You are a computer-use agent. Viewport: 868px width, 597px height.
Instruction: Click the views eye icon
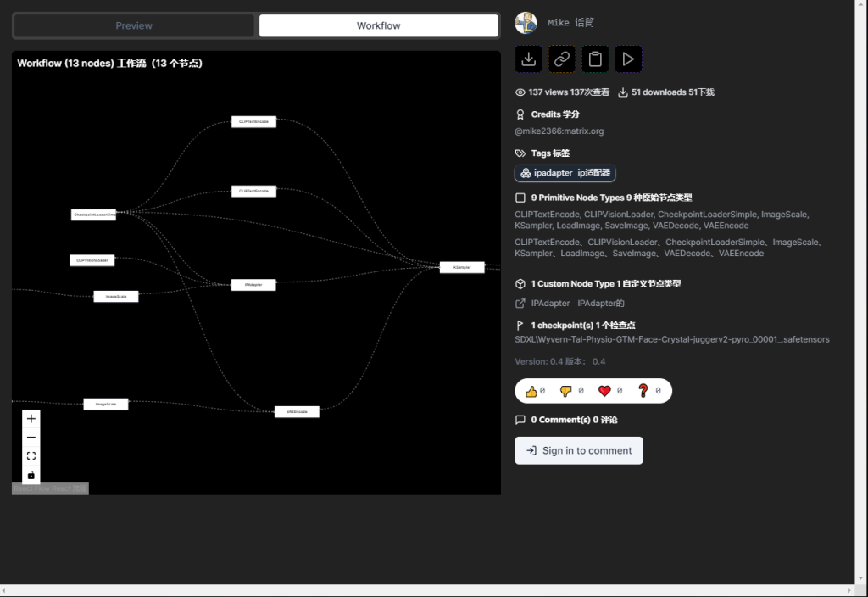tap(520, 92)
